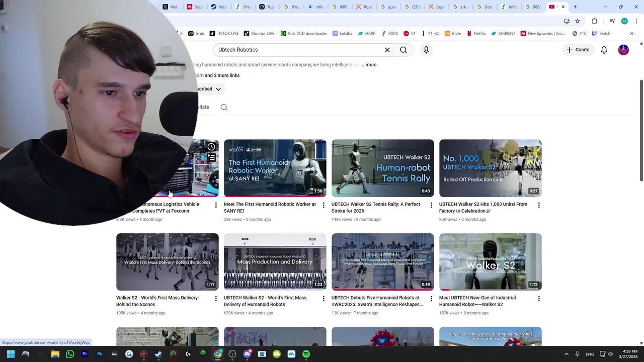644x362 pixels.
Task: Open options for Walker S2 Hits 1,000 Units video
Action: [539, 205]
